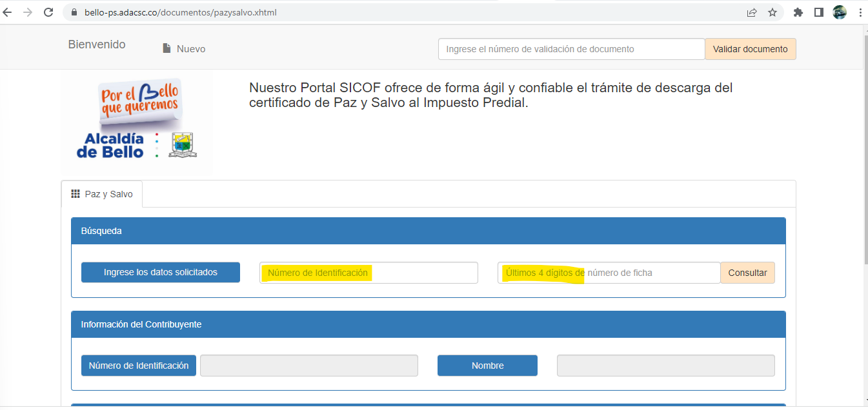
Task: Click the Número de Identificación search field
Action: [368, 273]
